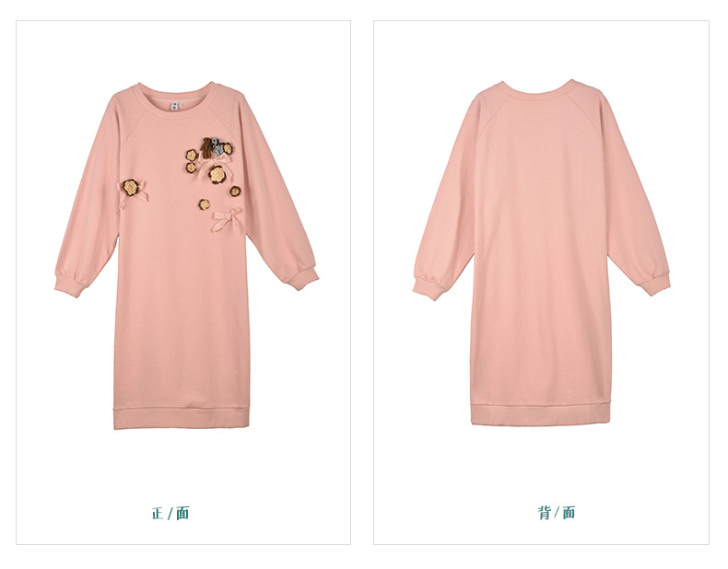Click the small flower just above lowest bow
This screenshot has height=569, width=728.
205,204
